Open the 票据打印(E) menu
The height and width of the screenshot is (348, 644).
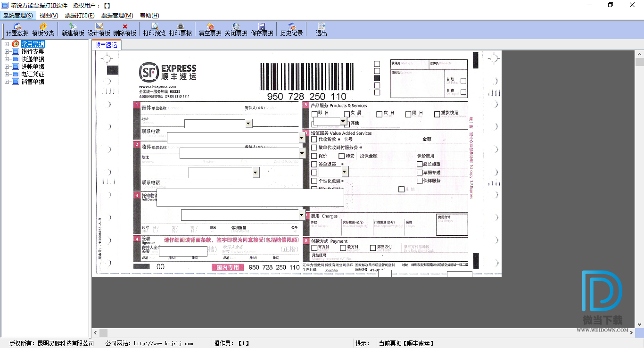[x=79, y=16]
